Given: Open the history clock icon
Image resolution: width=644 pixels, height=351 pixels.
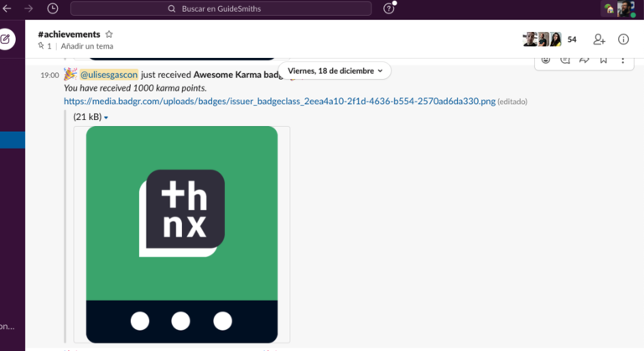Looking at the screenshot, I should pyautogui.click(x=53, y=8).
